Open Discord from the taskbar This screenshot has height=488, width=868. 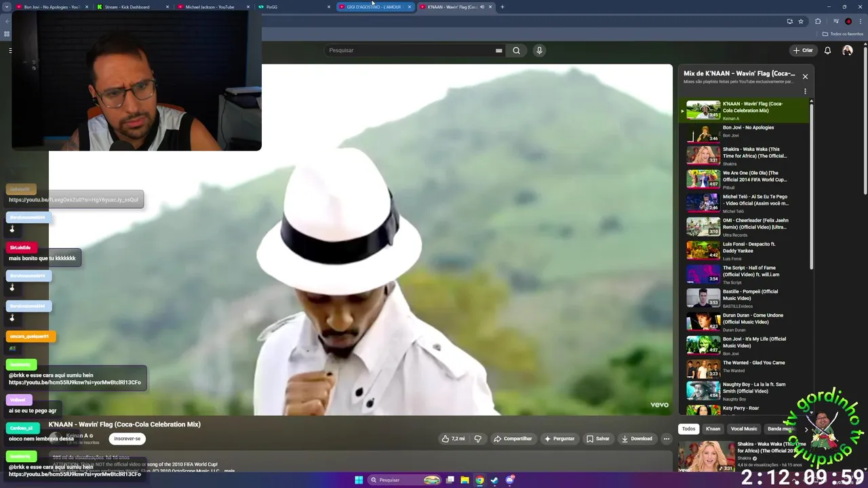pos(509,480)
